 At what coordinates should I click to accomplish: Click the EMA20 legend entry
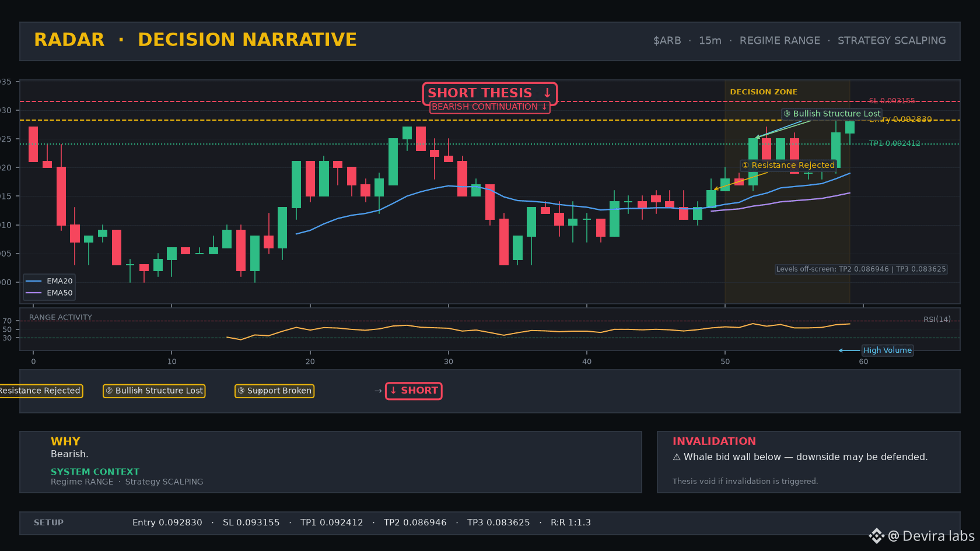pos(50,281)
